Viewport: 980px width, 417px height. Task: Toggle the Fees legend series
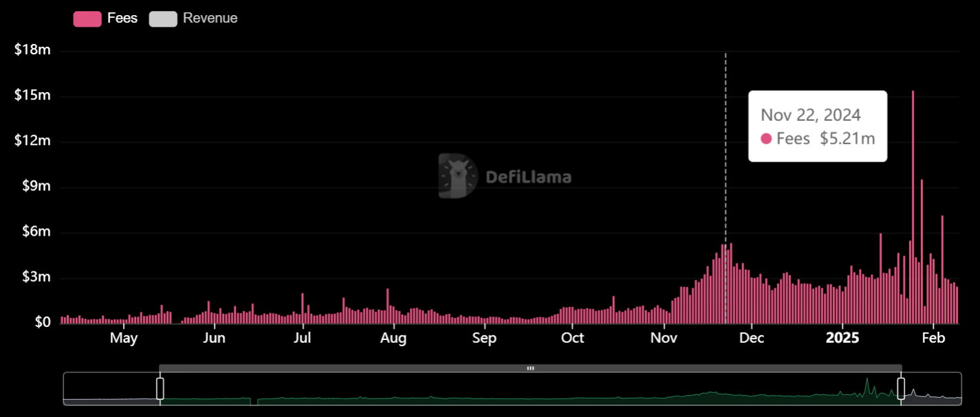(x=105, y=19)
